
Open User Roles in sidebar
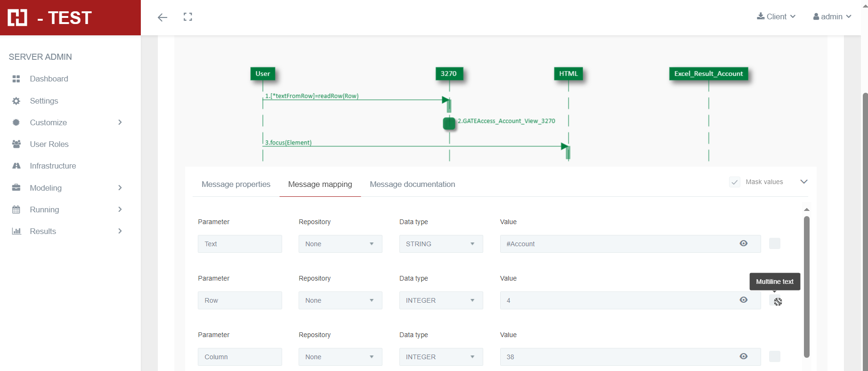tap(49, 144)
